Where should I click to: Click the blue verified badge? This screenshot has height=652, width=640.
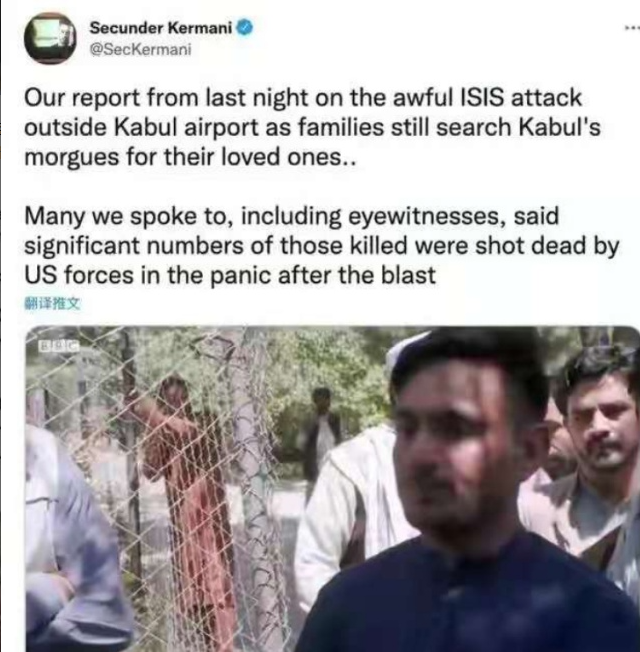pos(245,28)
